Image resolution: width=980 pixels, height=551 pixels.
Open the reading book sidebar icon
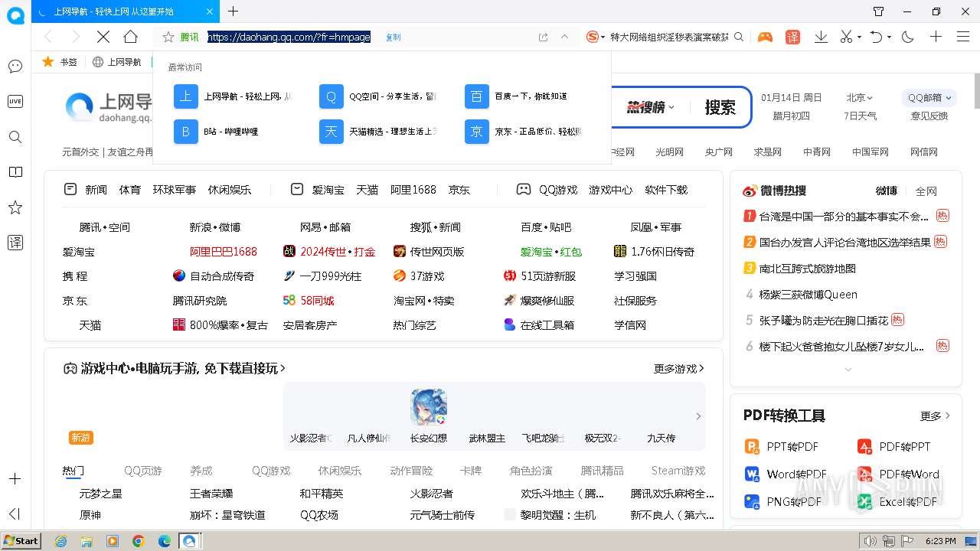click(15, 172)
